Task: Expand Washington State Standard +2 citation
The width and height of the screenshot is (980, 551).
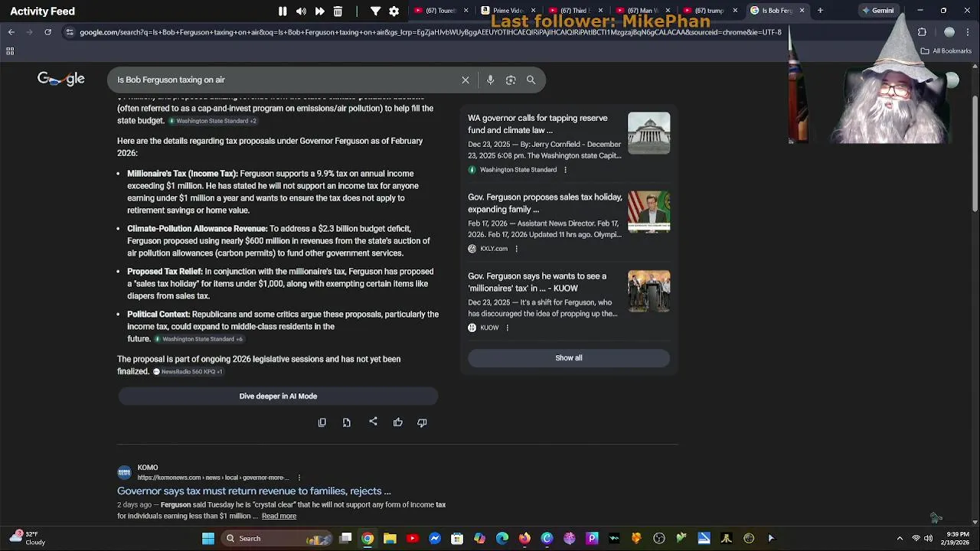Action: click(x=212, y=121)
